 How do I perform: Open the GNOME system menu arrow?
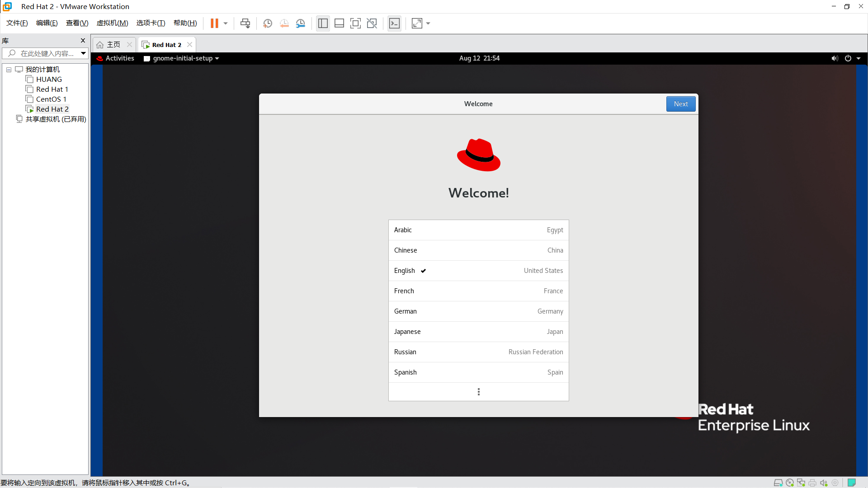(859, 58)
